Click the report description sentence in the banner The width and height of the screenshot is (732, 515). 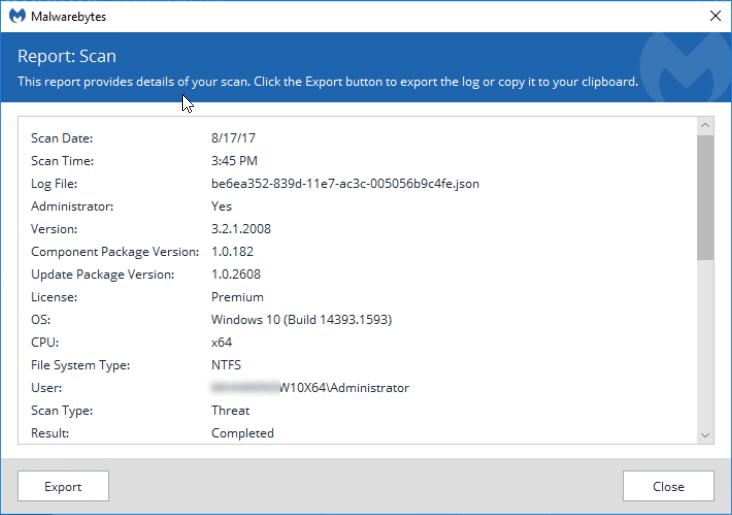(x=328, y=82)
